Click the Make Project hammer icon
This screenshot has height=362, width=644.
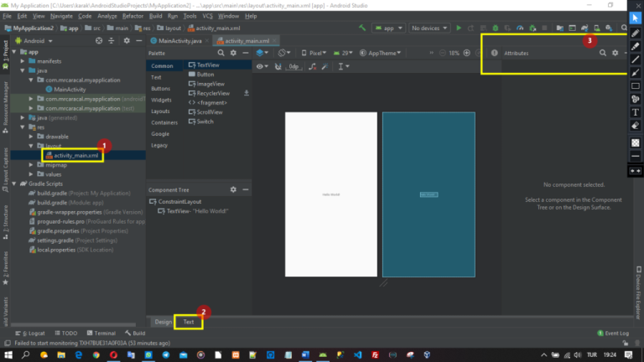click(362, 28)
